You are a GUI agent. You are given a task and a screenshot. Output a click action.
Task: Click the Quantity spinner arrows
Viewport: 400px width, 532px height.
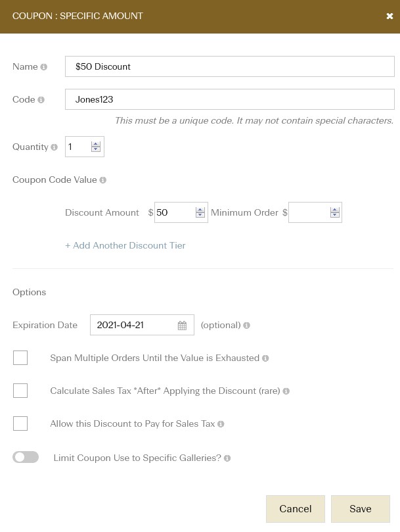coord(96,147)
